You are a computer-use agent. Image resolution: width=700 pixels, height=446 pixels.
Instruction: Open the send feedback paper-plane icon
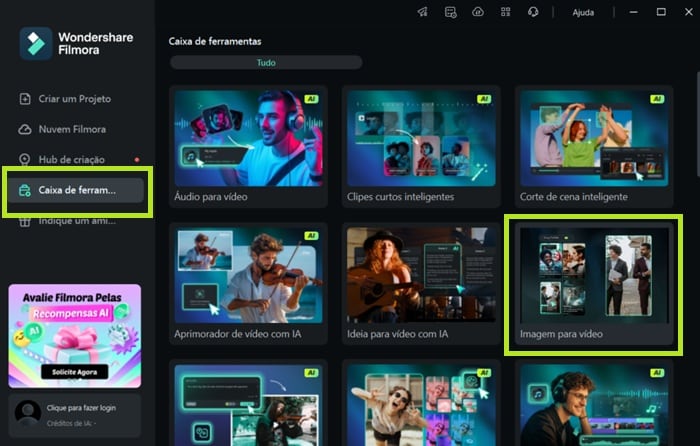(x=422, y=12)
